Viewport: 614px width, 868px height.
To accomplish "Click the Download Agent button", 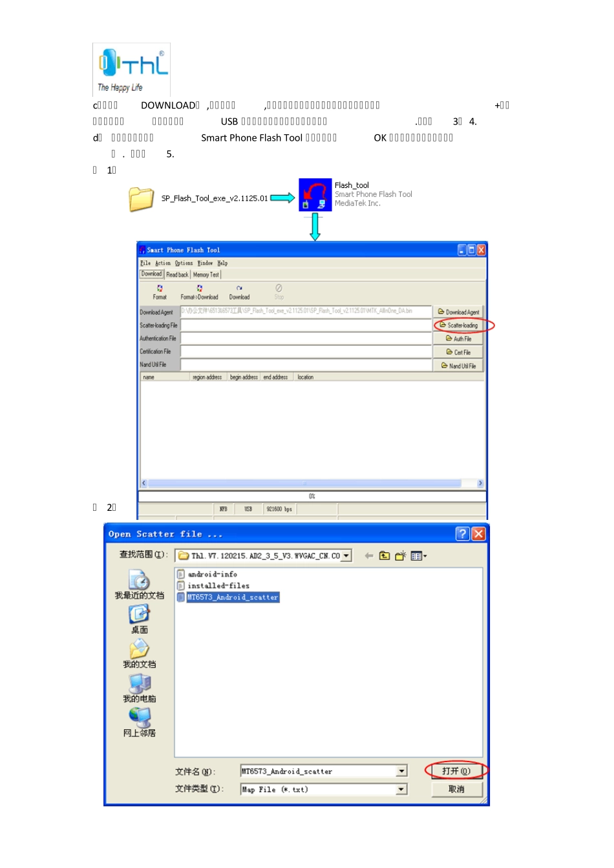I will 458,312.
